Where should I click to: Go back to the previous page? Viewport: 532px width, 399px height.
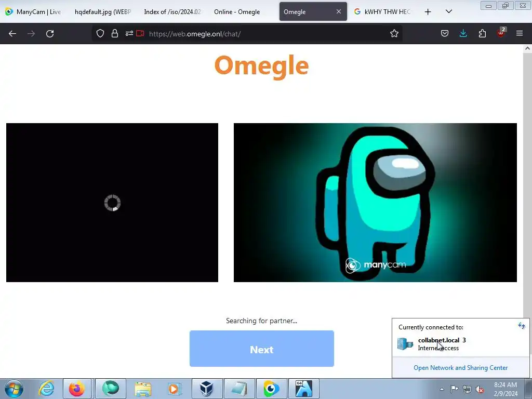click(x=12, y=34)
